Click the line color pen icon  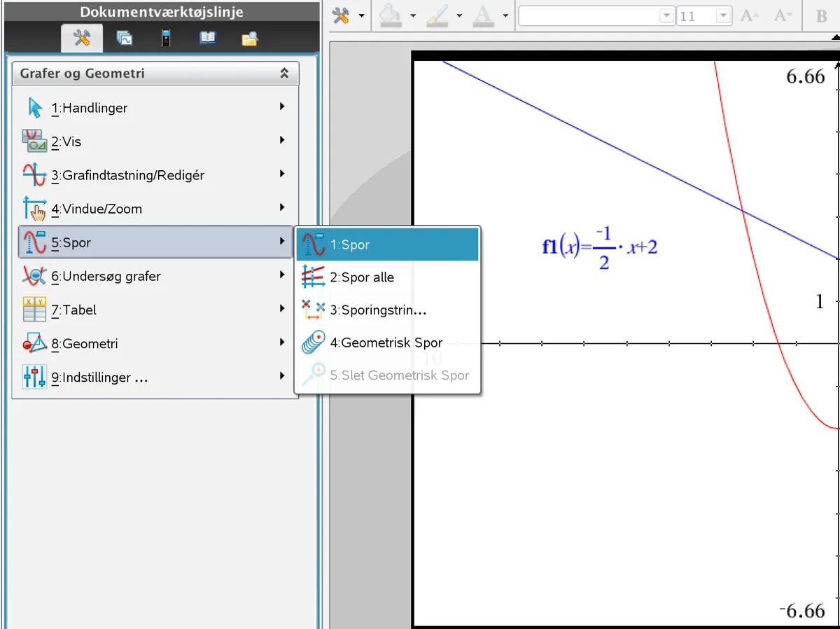pyautogui.click(x=437, y=15)
